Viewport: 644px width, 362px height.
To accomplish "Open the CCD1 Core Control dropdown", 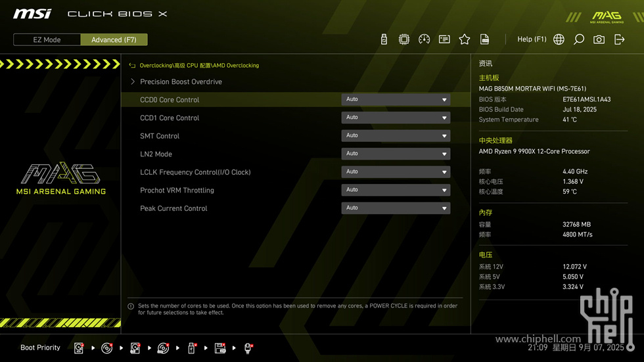I will tap(396, 118).
